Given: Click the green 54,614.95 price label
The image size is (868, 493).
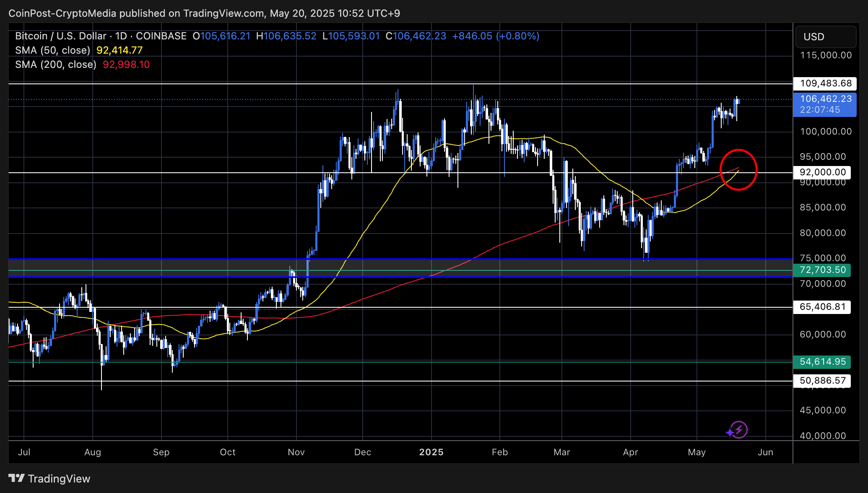Looking at the screenshot, I should click(x=822, y=362).
